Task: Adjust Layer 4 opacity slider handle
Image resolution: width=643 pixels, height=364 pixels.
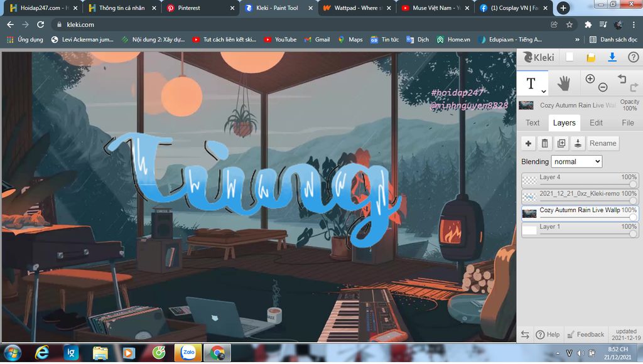Action: 633,185
